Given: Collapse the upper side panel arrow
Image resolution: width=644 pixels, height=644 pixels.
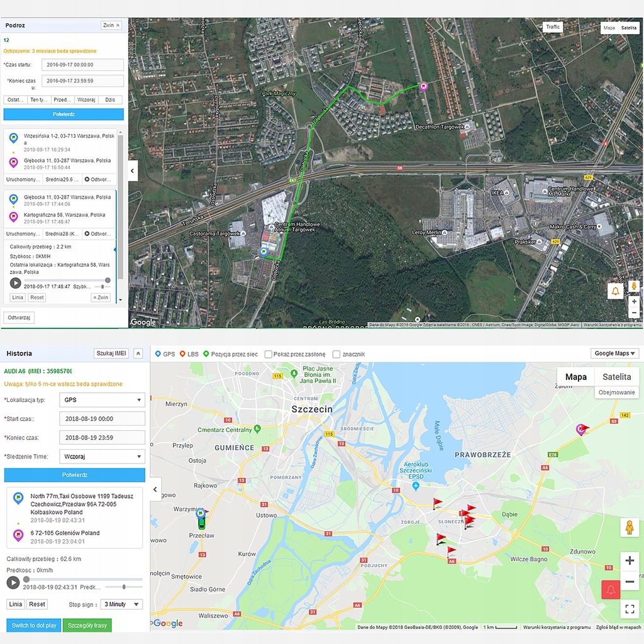Looking at the screenshot, I should [x=133, y=171].
